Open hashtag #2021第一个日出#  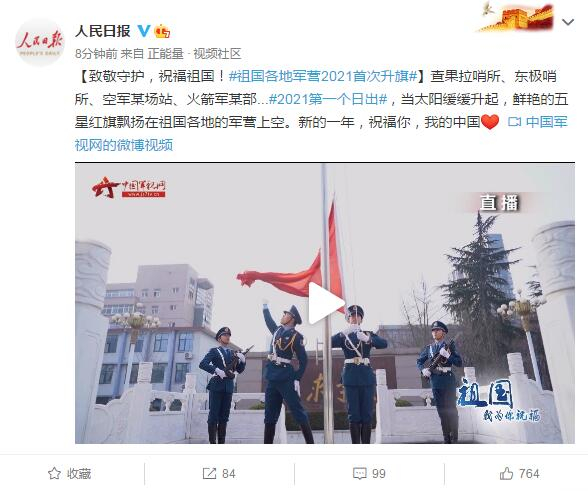pos(328,99)
